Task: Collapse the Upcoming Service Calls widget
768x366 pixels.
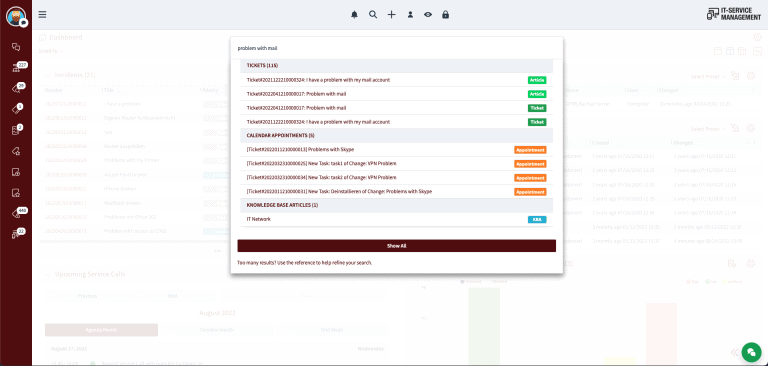Action: coord(48,274)
